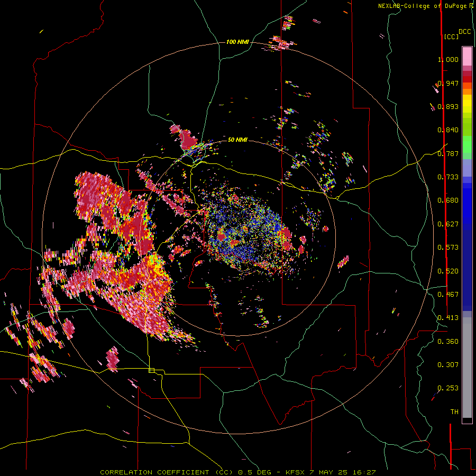The width and height of the screenshot is (476, 476).
Task: Select the gray color bar segment
Action: (x=467, y=368)
